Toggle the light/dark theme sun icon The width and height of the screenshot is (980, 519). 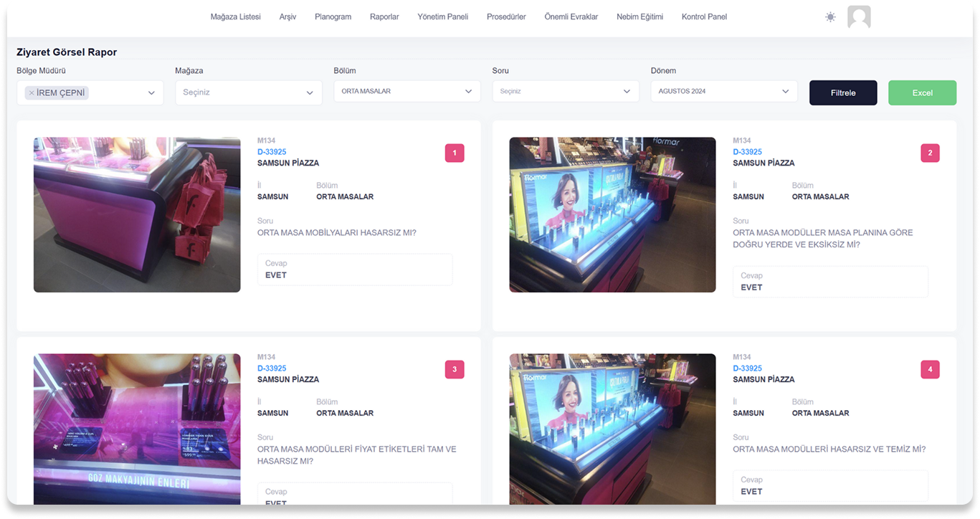point(830,17)
